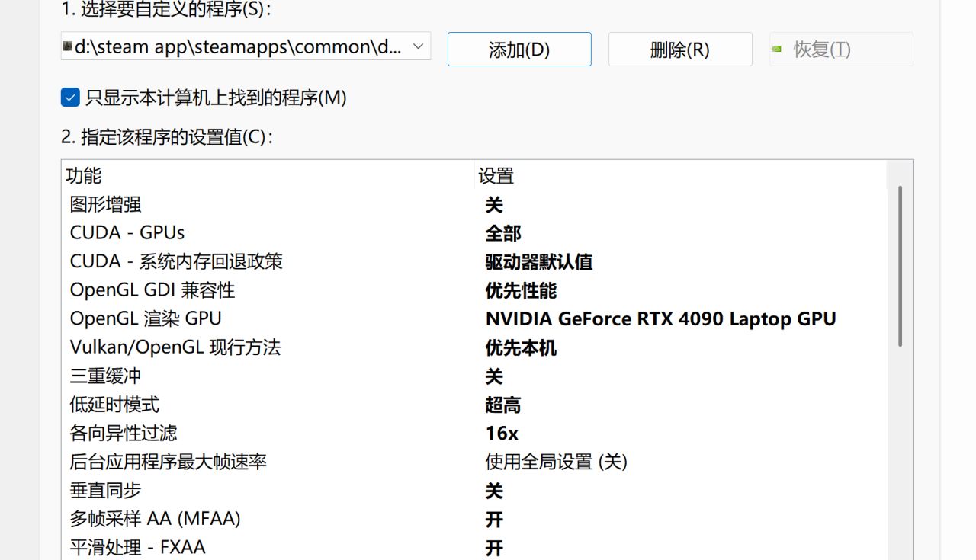
Task: Select the CUDA - GPUs row
Action: point(474,233)
